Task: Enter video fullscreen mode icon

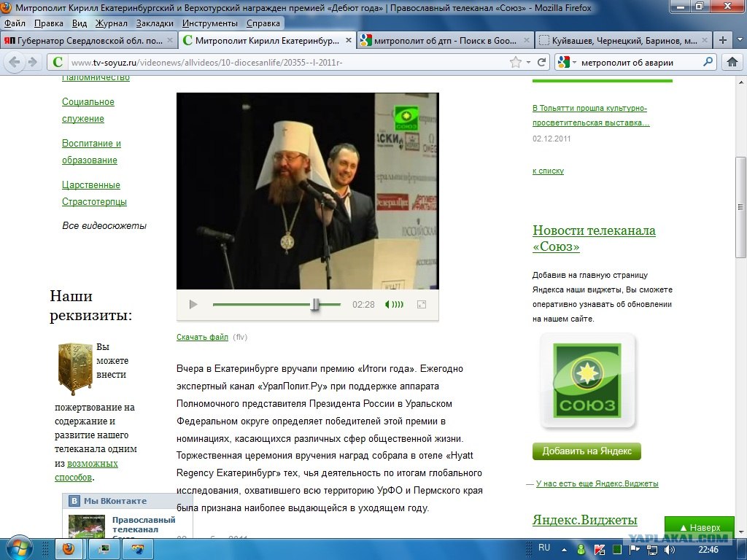Action: (x=421, y=304)
